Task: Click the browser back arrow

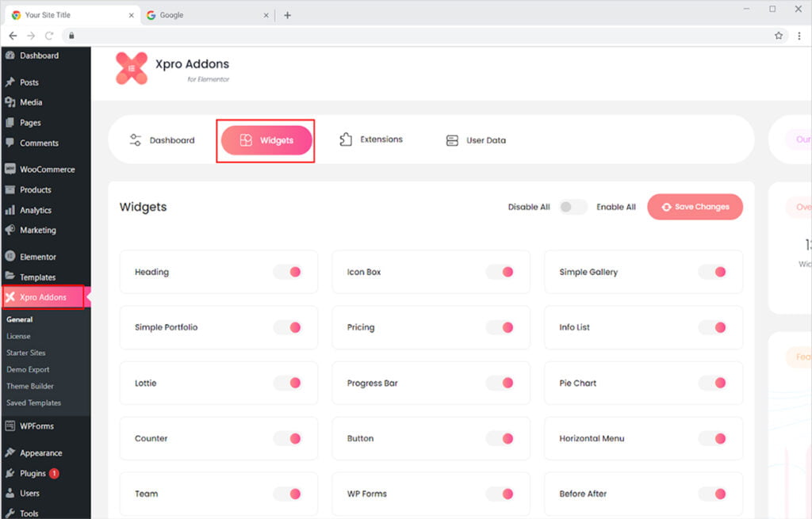Action: coord(13,36)
